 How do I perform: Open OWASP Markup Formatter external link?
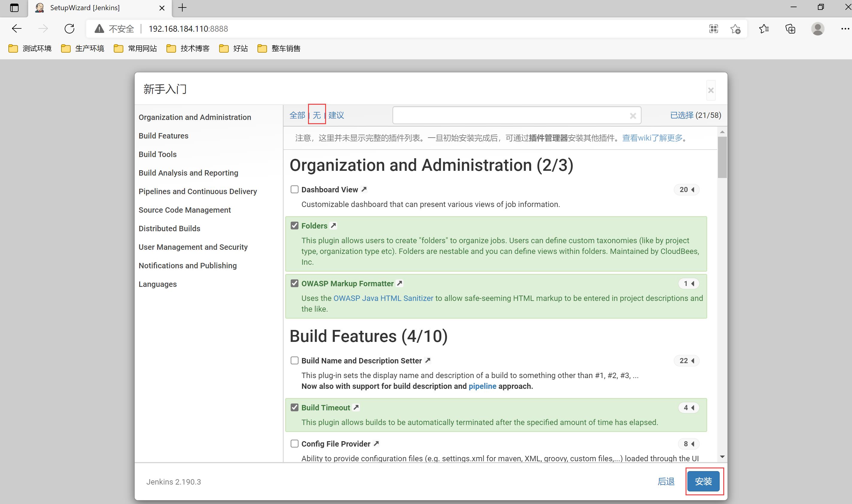400,283
